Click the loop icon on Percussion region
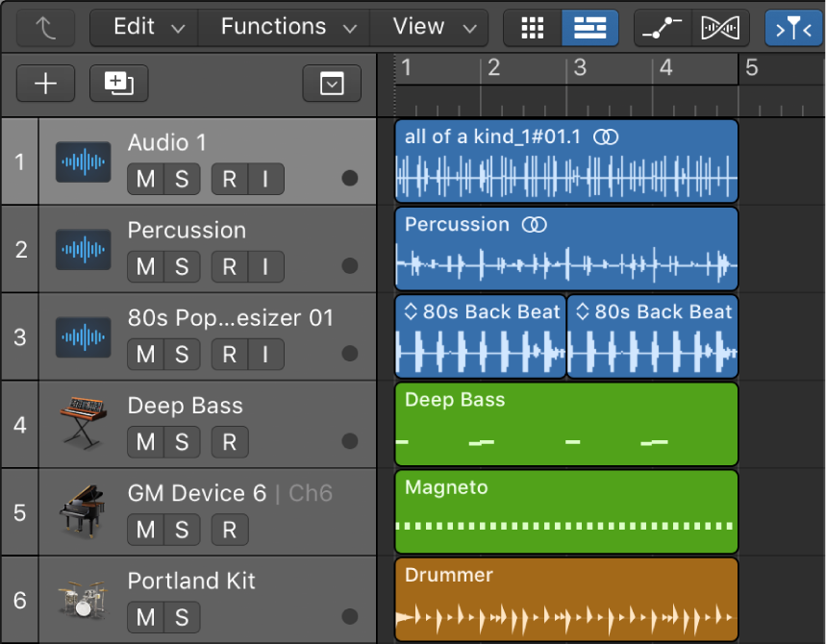 pyautogui.click(x=535, y=225)
